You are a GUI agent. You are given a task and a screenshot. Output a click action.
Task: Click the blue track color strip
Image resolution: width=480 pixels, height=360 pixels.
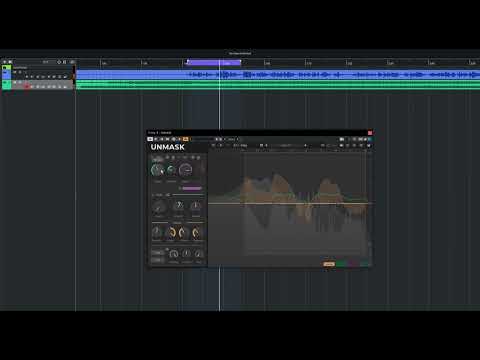click(x=7, y=75)
